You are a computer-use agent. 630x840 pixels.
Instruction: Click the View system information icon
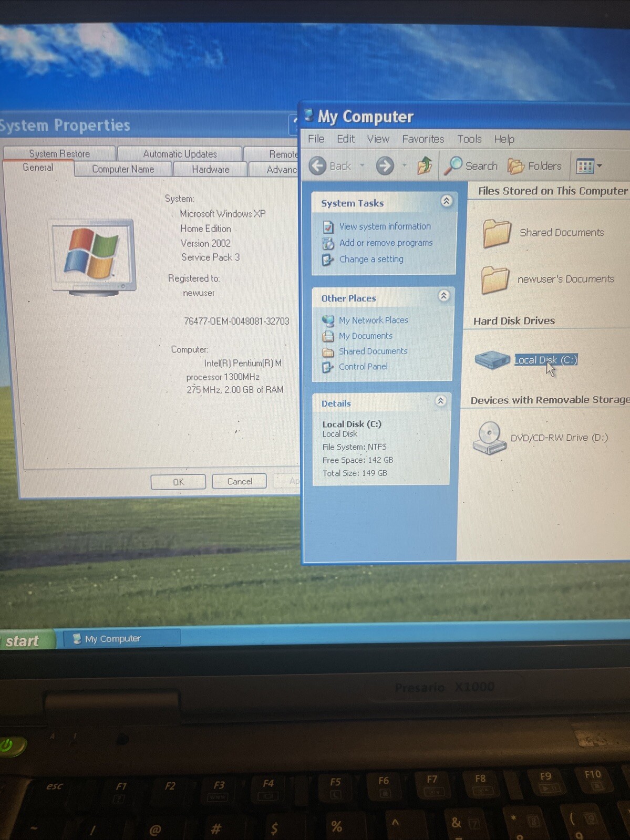328,227
